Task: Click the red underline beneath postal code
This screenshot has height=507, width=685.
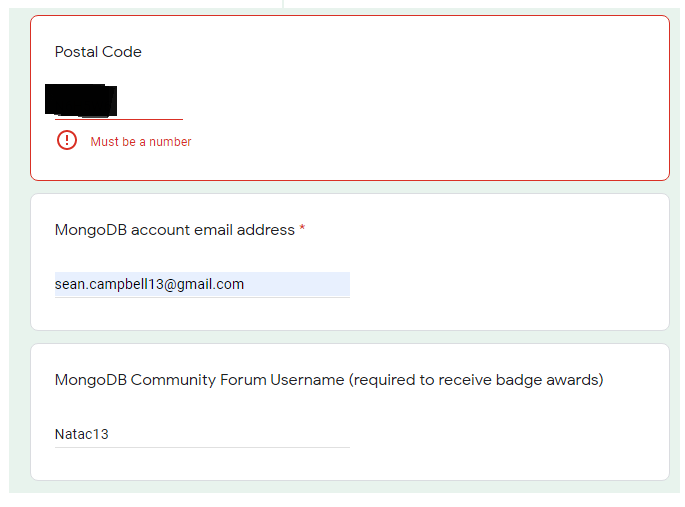Action: click(150, 119)
